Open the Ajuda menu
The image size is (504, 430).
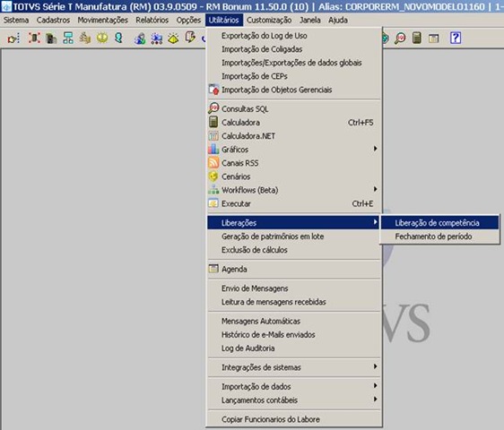click(x=338, y=20)
